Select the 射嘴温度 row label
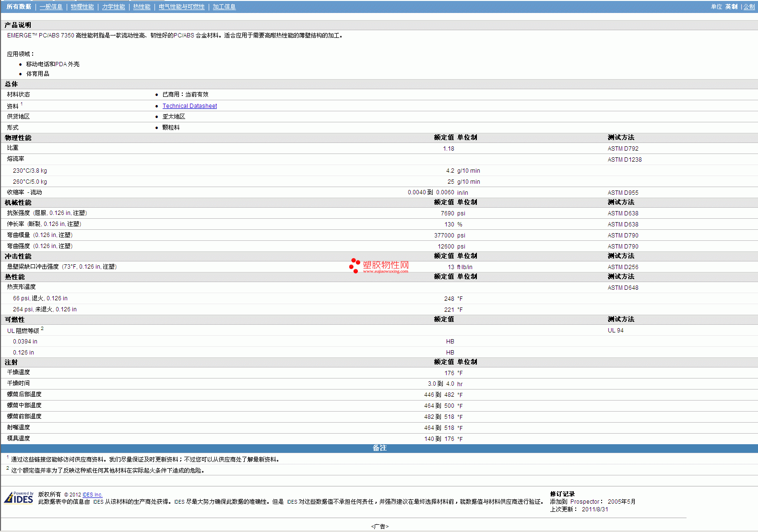Screen dimensions: 758x532 [18, 427]
